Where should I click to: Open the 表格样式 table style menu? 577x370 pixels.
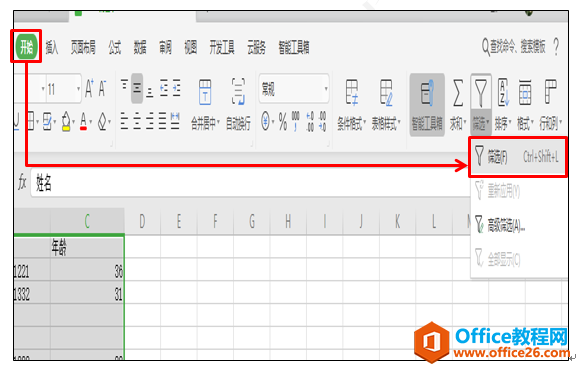click(386, 105)
